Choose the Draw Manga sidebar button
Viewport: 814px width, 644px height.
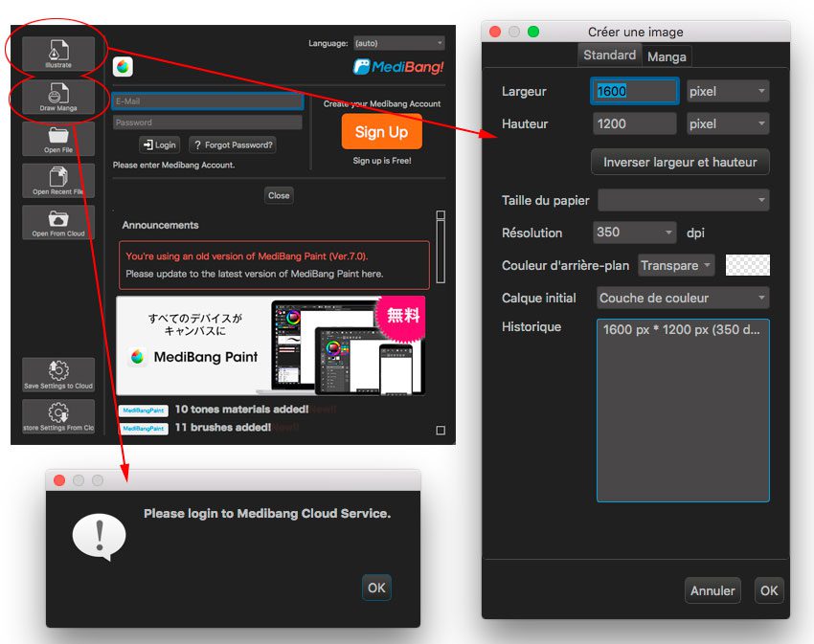point(58,97)
